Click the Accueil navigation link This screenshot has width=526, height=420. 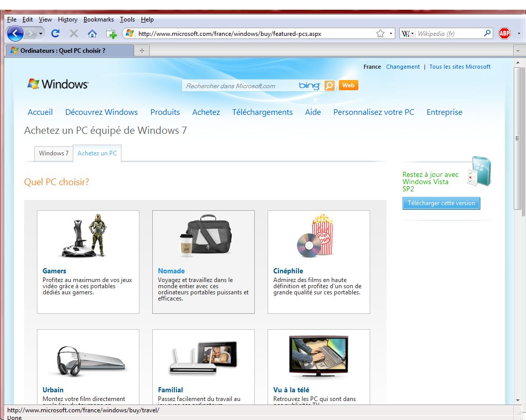tap(41, 112)
